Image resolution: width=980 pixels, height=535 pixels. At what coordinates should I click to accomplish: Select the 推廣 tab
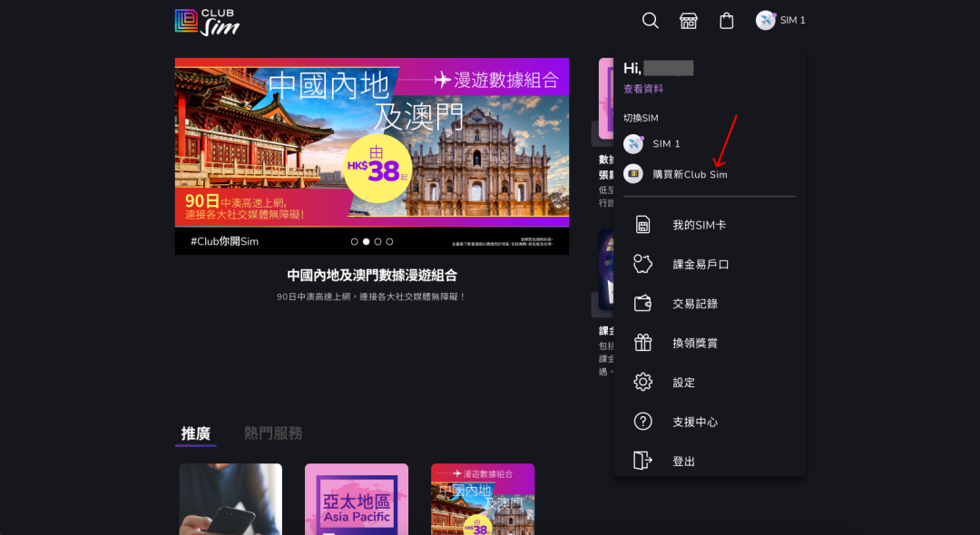tap(194, 433)
